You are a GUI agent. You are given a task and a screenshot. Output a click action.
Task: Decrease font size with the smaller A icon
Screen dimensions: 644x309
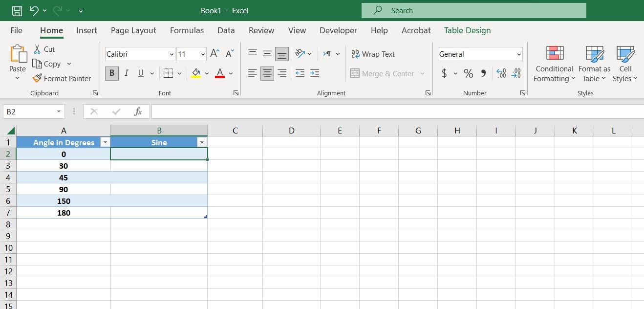pyautogui.click(x=230, y=54)
